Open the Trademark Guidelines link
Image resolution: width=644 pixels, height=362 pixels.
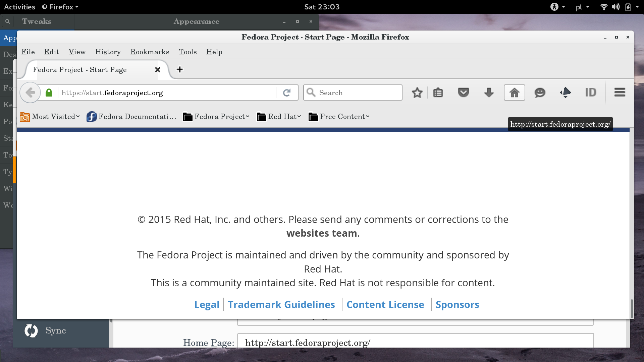(281, 305)
